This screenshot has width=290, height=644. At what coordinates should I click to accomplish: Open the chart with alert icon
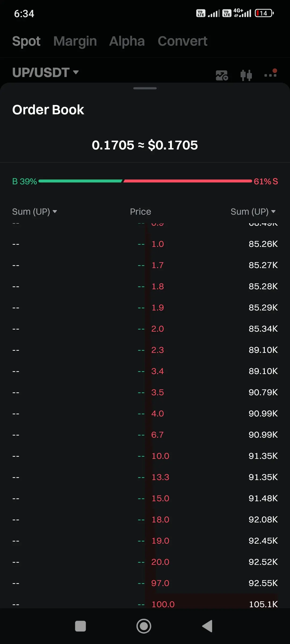[222, 75]
